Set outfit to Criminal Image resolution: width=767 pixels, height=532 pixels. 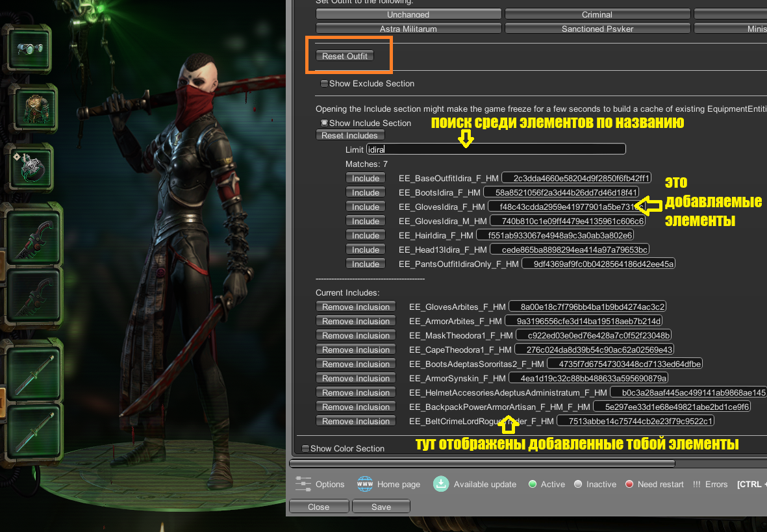pyautogui.click(x=597, y=14)
